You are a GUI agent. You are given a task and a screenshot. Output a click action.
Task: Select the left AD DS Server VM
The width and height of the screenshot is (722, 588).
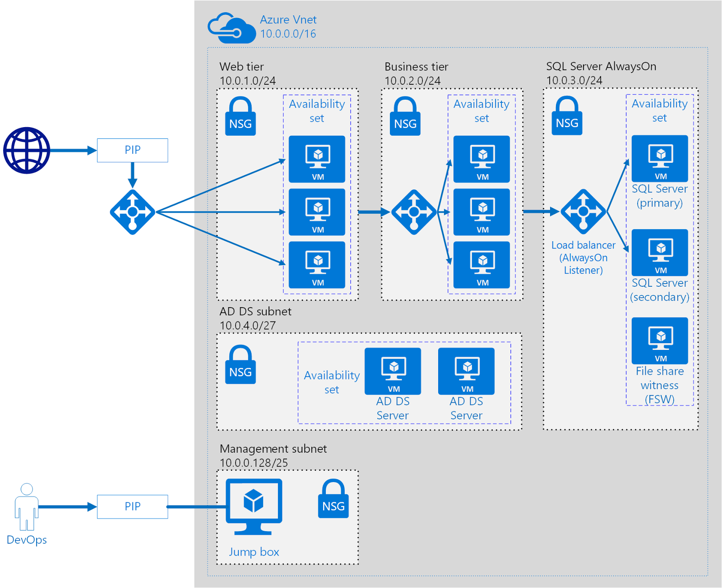click(x=393, y=371)
